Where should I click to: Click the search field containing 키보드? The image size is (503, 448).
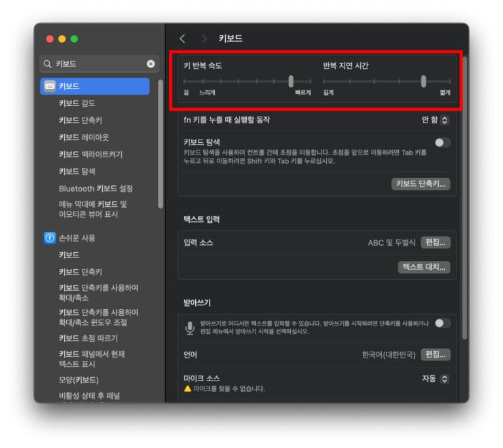(x=98, y=64)
